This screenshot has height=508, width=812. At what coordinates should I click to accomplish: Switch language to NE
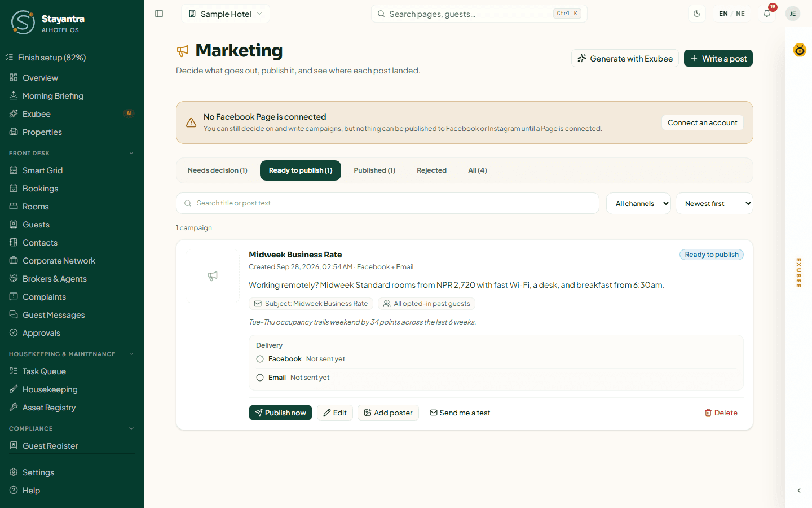(x=740, y=14)
